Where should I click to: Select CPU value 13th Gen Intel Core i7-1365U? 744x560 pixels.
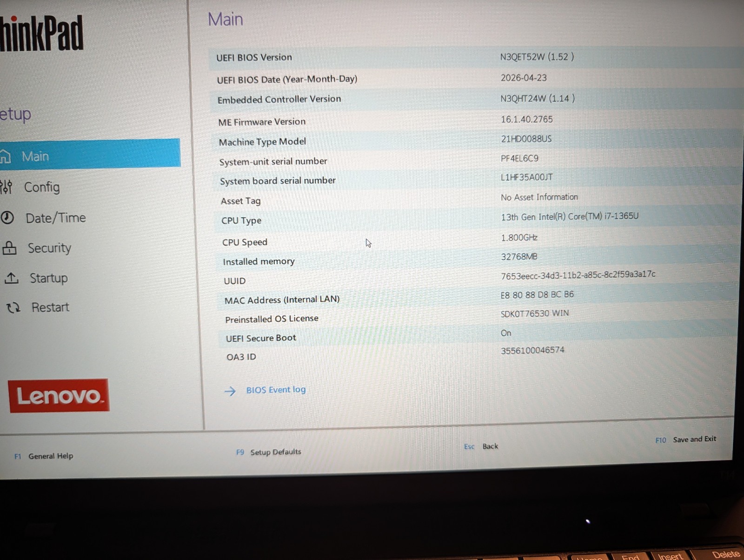tap(570, 216)
